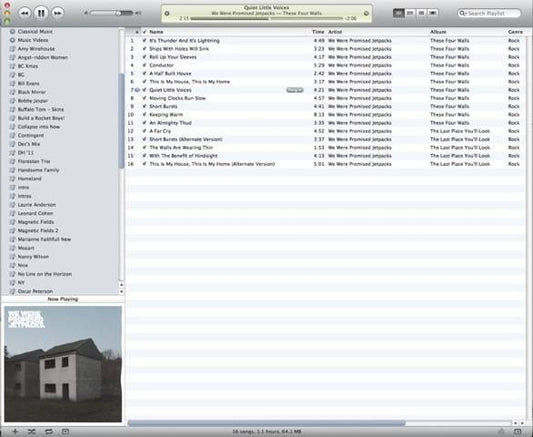The image size is (533, 437).
Task: Select the Bill Evans playlist
Action: (x=28, y=83)
